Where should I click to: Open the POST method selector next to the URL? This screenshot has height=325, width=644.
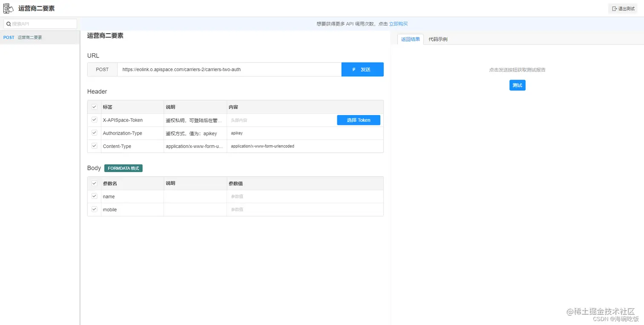tap(102, 69)
